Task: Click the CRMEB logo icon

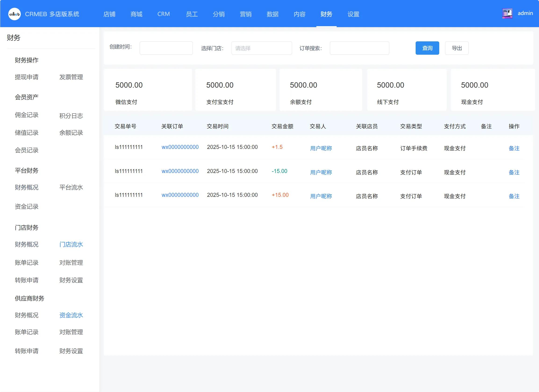Action: coord(14,14)
